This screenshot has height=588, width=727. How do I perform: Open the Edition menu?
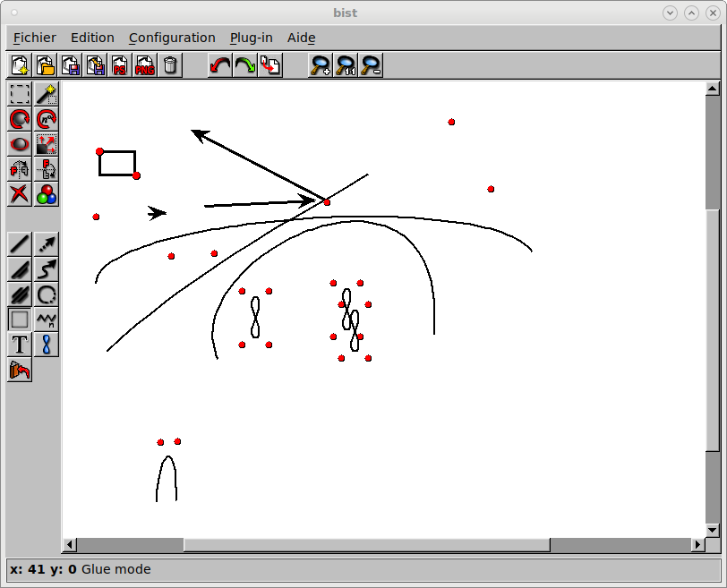(92, 38)
